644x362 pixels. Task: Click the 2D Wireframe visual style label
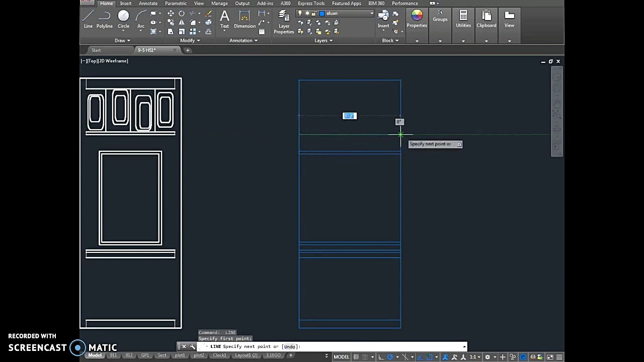[113, 61]
